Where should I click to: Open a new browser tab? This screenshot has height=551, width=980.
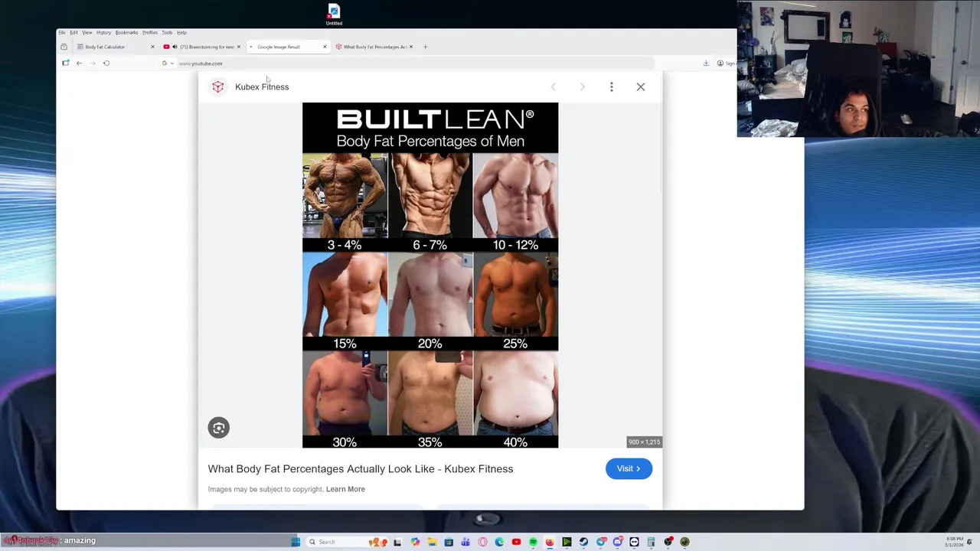point(426,47)
